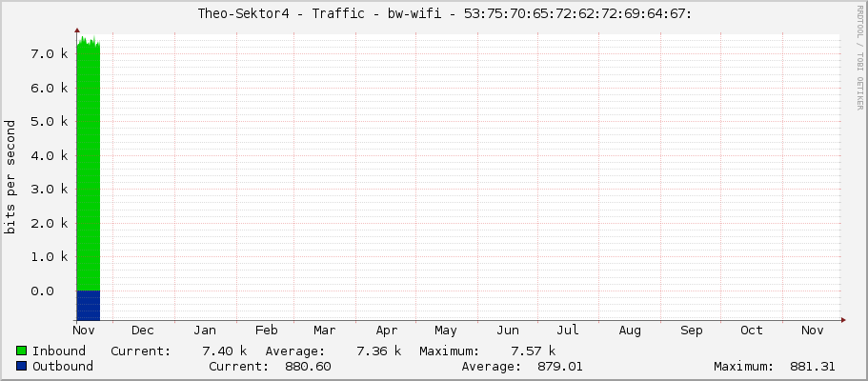The image size is (868, 381).
Task: Click the RRDTOOL / TOBI OETIKER vertical watermark
Action: (x=859, y=57)
